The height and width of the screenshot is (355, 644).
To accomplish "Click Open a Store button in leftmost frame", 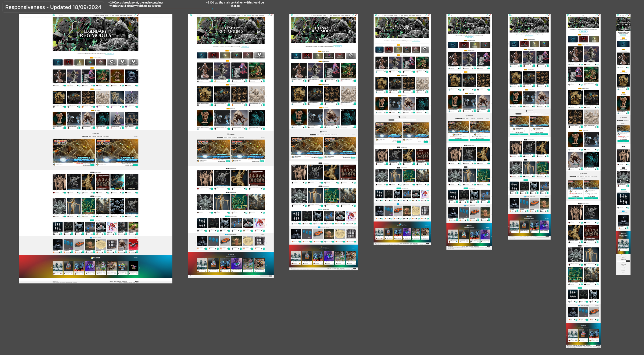I will tap(110, 54).
